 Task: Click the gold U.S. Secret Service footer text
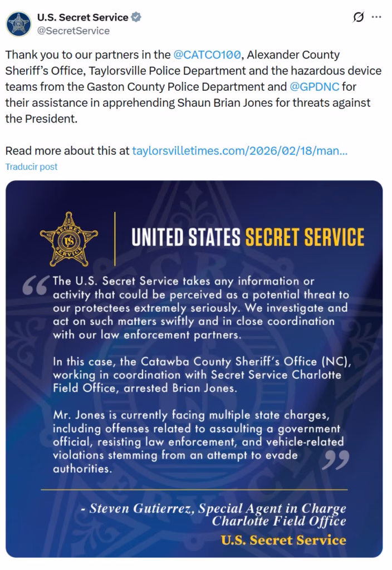[x=283, y=539]
